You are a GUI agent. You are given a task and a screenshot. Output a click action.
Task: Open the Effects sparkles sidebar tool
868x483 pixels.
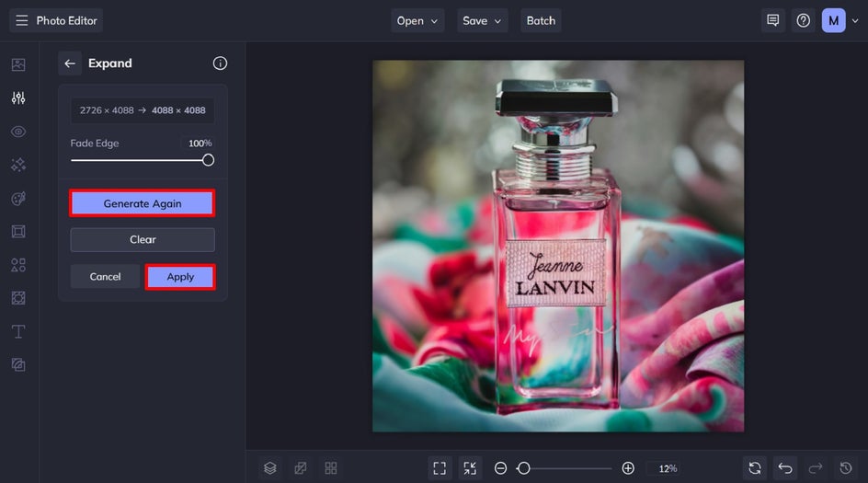point(18,165)
